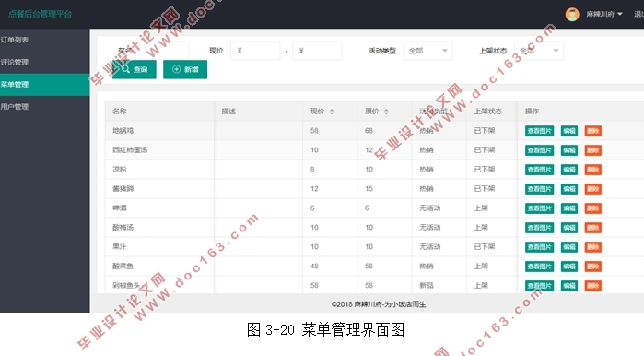Viewport: 644px width, 356px height.
Task: View picture for 西红柿蛋汤 row
Action: coord(539,150)
